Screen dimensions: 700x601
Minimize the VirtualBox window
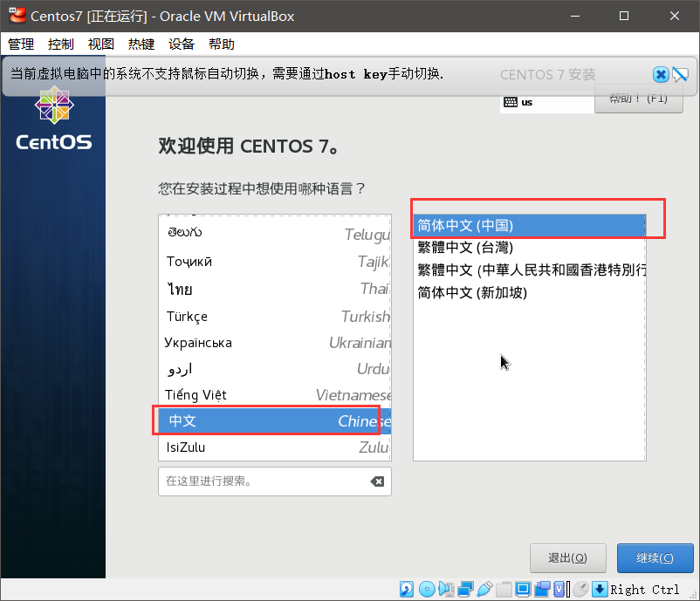tap(575, 16)
